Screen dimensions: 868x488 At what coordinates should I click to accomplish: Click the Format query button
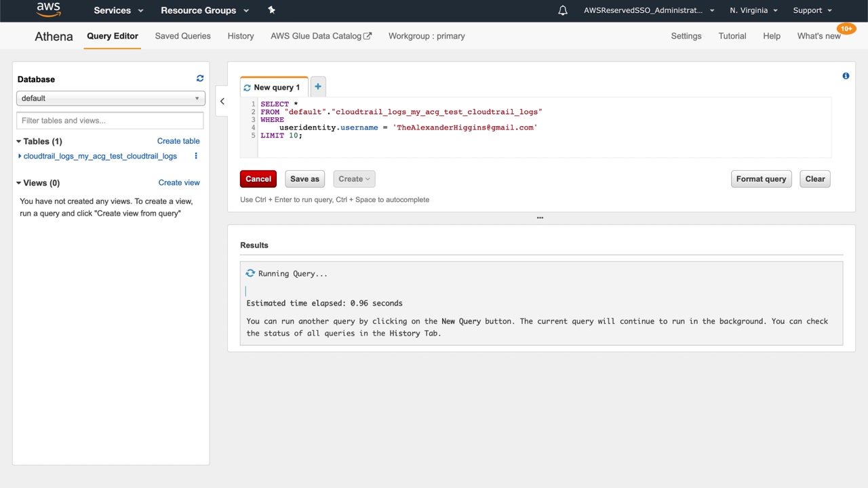[761, 179]
